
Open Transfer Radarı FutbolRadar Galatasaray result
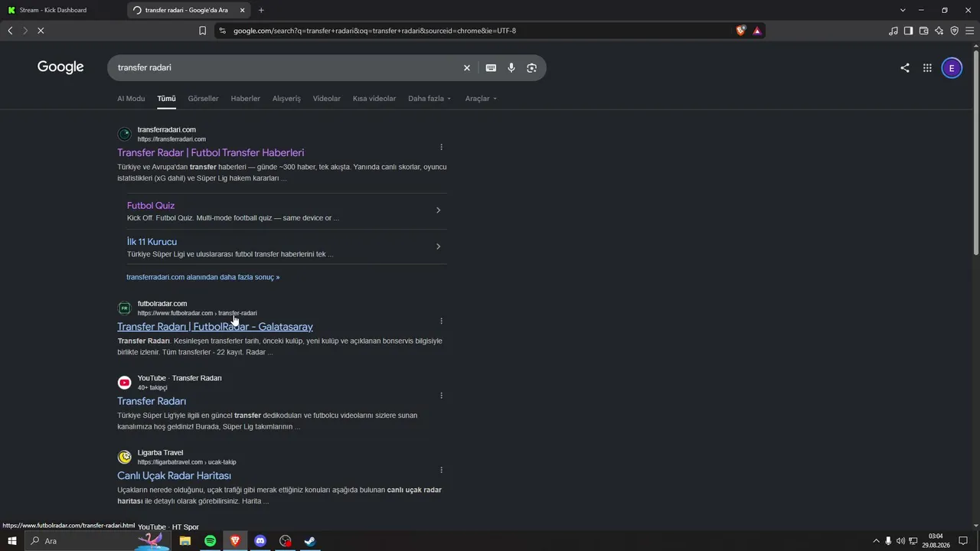(215, 327)
